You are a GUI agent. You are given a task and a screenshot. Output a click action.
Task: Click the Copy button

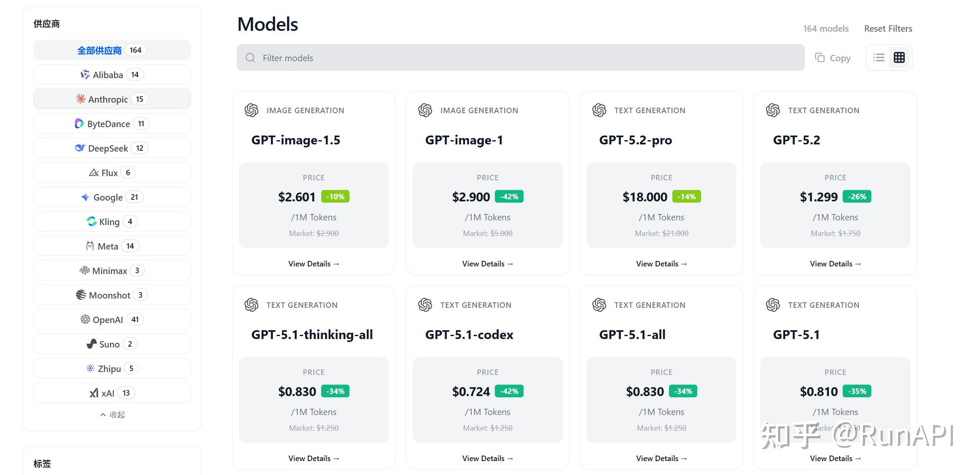click(x=833, y=58)
